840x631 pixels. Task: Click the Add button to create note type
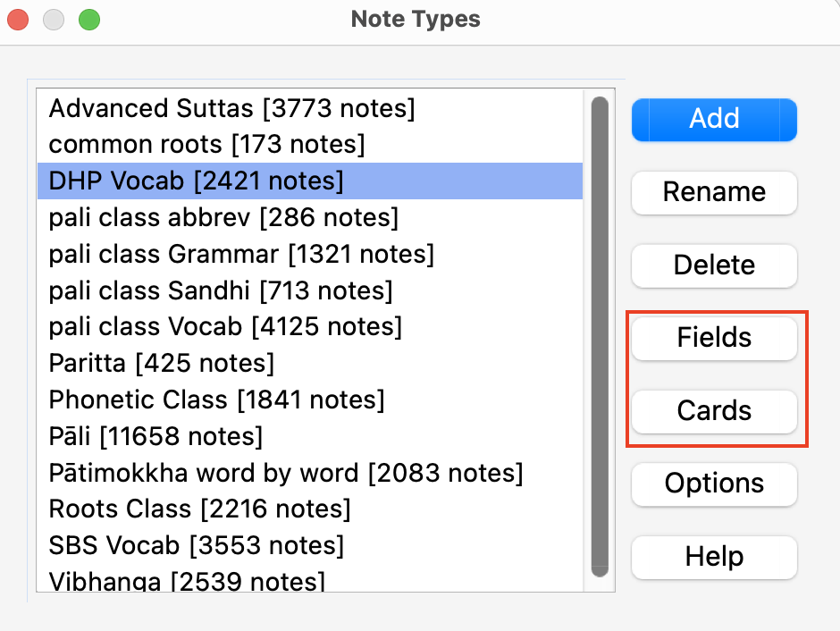click(x=713, y=119)
